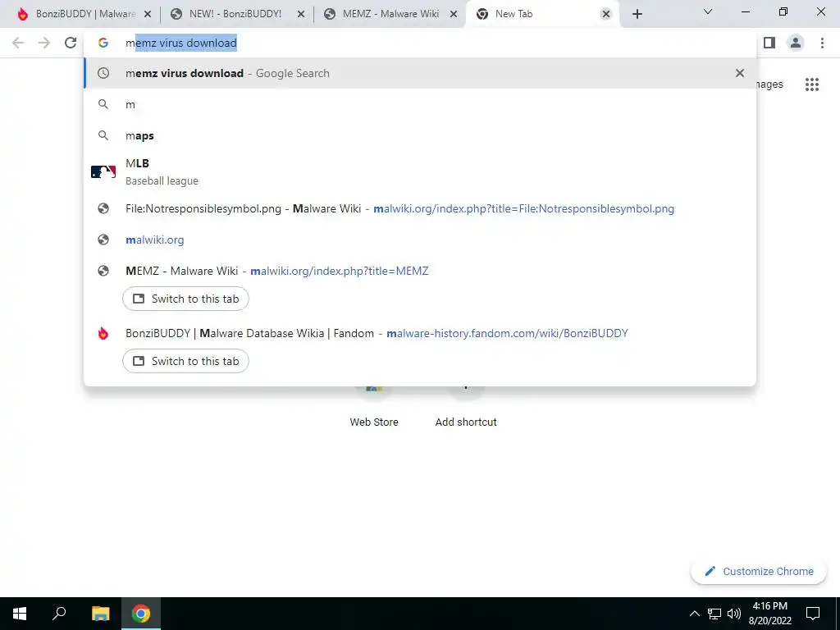This screenshot has width=840, height=630.
Task: Show hidden system tray icons
Action: click(x=694, y=614)
